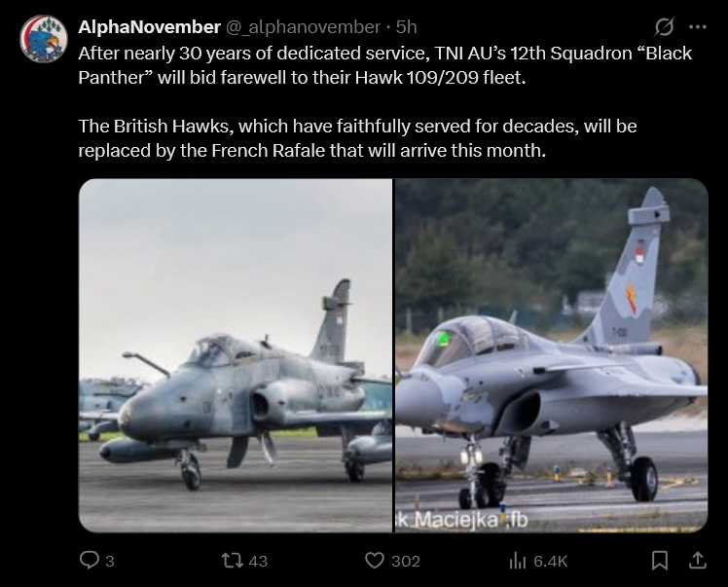Screen dimensions: 728x587
Task: Click the first paragraph about Hawk 109/209 farewell
Action: coord(384,64)
